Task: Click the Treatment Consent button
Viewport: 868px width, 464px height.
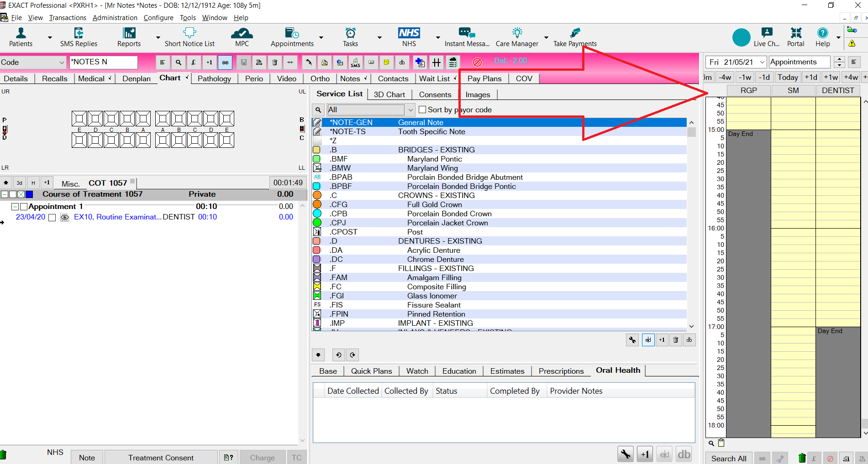Action: click(x=161, y=458)
